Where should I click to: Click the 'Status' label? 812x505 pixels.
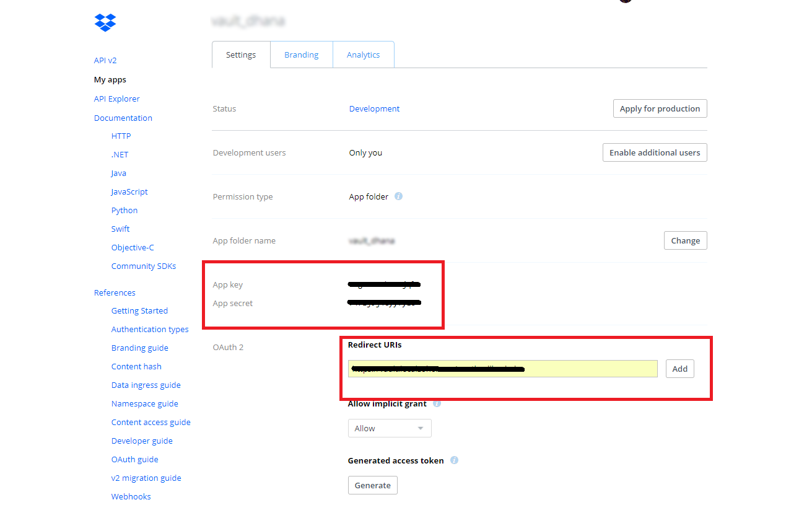pyautogui.click(x=224, y=108)
